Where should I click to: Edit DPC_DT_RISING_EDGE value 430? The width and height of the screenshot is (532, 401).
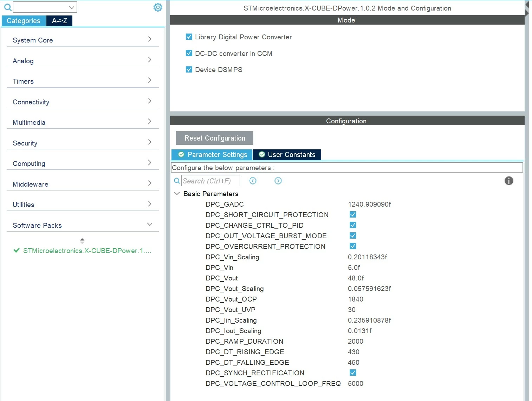353,352
